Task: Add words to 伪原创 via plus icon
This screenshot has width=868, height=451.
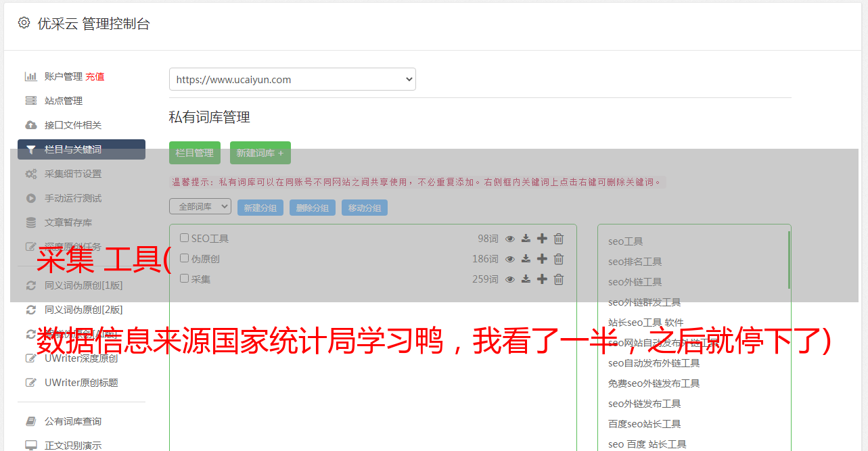Action: (x=542, y=259)
